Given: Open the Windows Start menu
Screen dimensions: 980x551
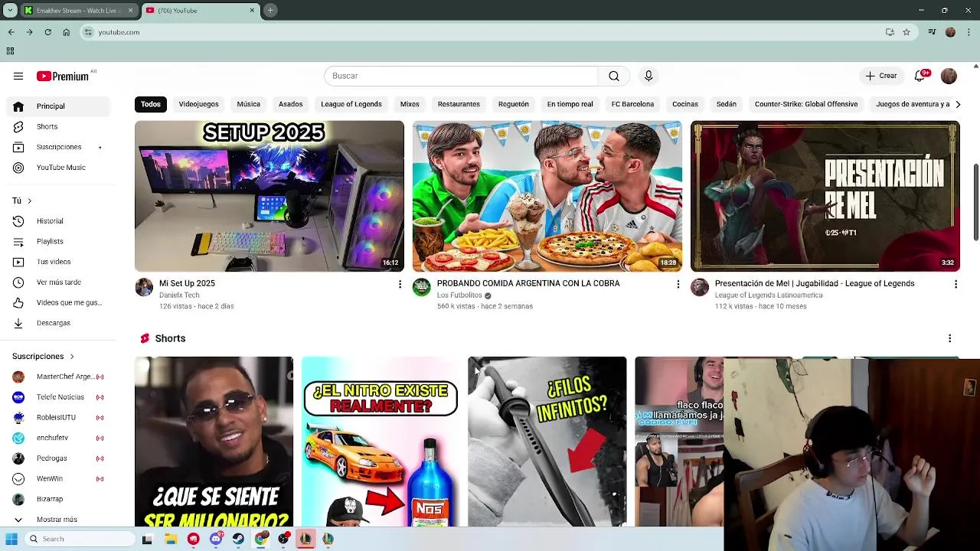Looking at the screenshot, I should pyautogui.click(x=11, y=539).
